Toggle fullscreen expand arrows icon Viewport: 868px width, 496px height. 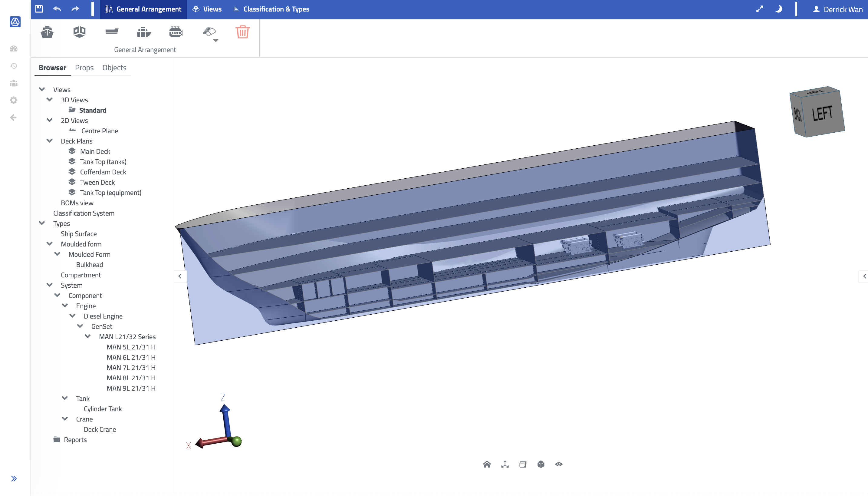click(759, 9)
